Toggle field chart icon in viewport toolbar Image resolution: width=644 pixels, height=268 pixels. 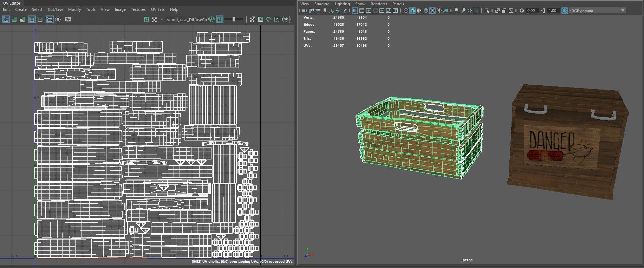[x=382, y=11]
